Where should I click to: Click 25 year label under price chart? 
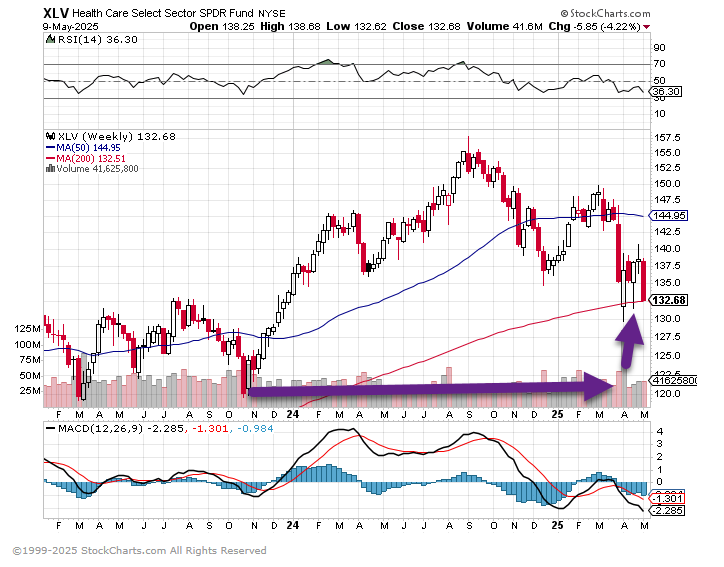558,414
